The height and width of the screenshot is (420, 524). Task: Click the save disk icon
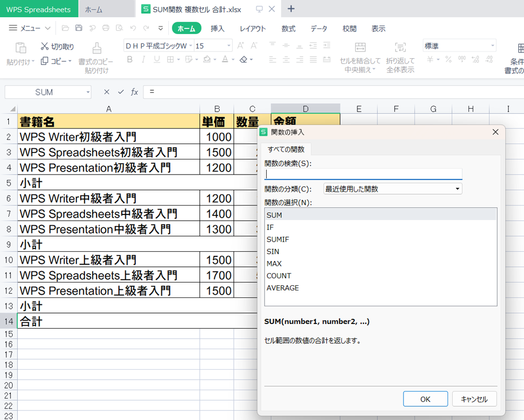pos(79,28)
